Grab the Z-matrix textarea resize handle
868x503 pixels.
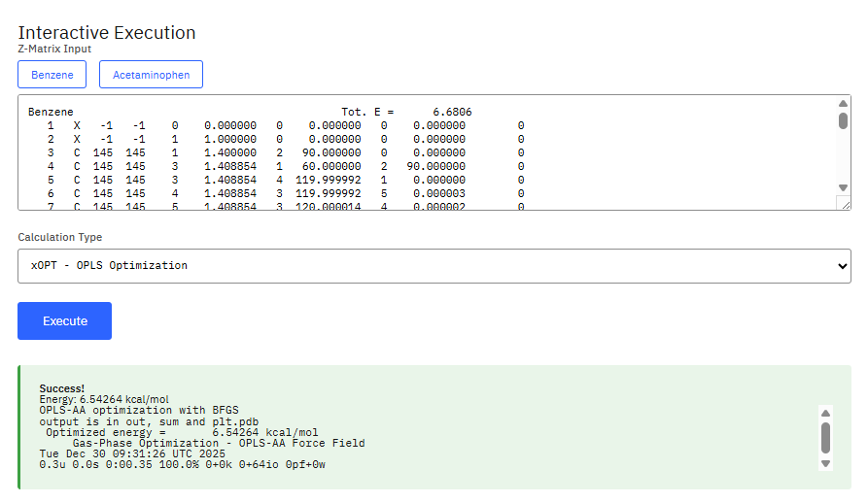click(x=845, y=204)
